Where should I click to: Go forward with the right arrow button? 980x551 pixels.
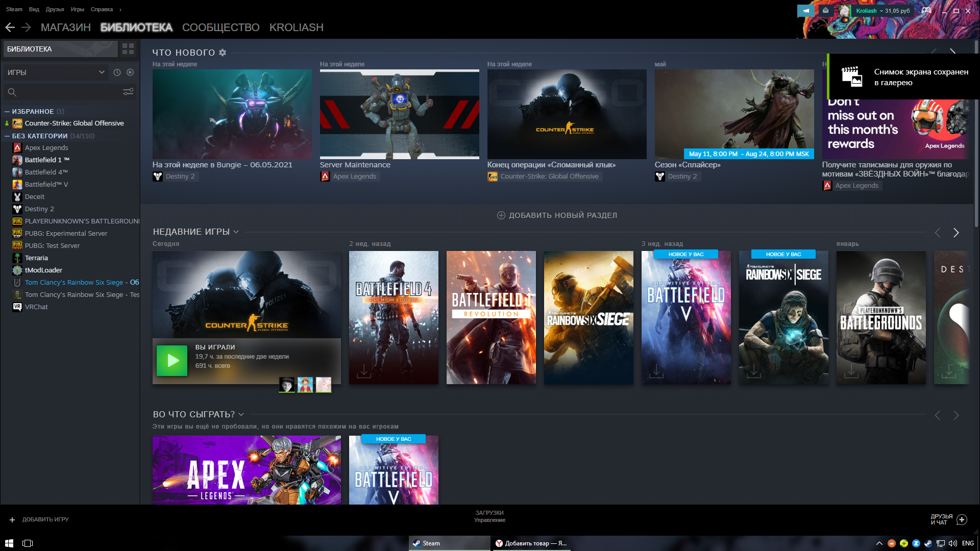click(x=27, y=28)
